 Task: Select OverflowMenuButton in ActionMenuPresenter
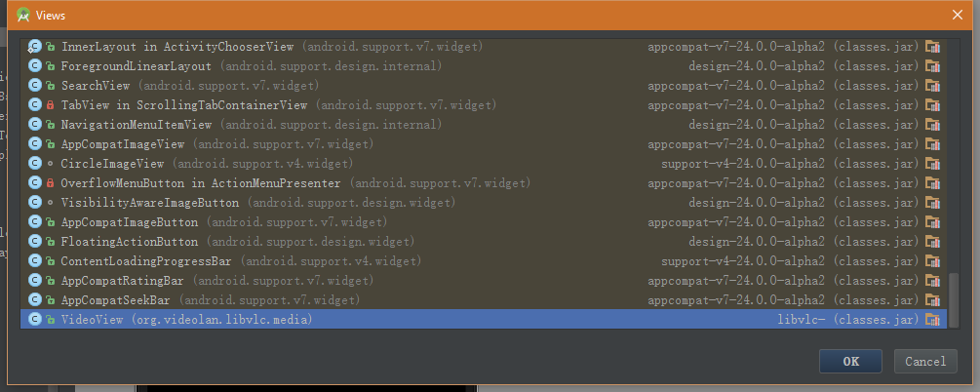pyautogui.click(x=484, y=183)
